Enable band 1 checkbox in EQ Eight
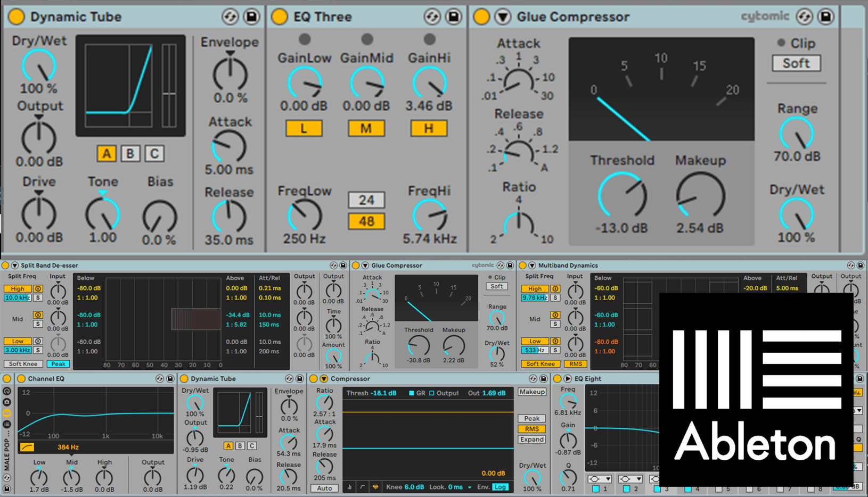The image size is (868, 497). click(596, 488)
